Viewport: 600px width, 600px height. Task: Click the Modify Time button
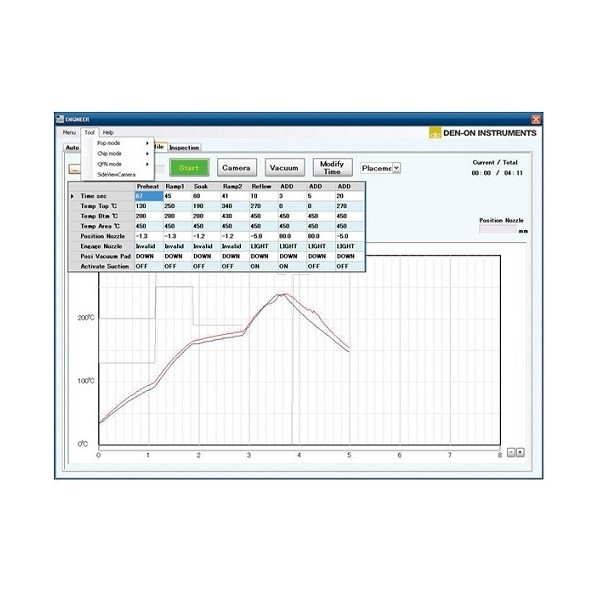(332, 168)
